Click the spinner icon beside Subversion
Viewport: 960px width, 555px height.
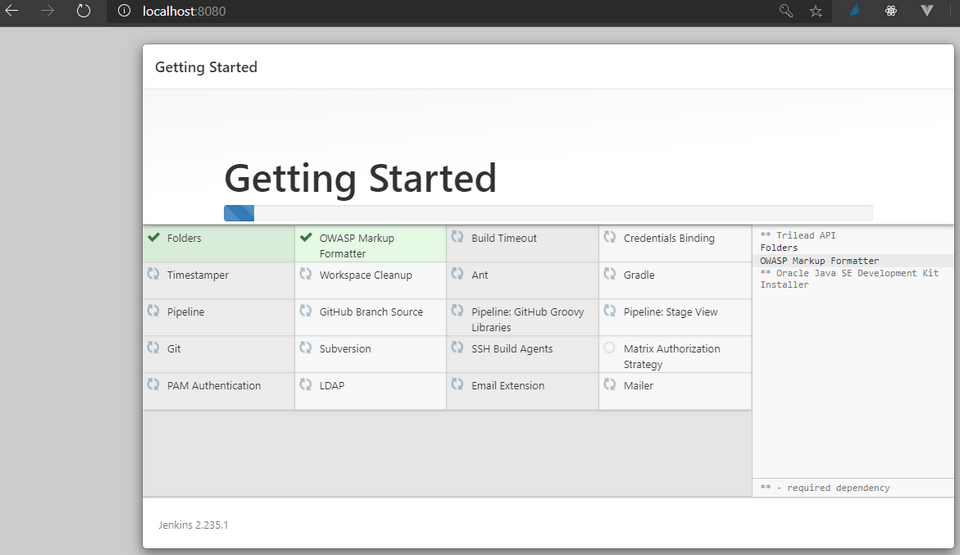pos(306,347)
